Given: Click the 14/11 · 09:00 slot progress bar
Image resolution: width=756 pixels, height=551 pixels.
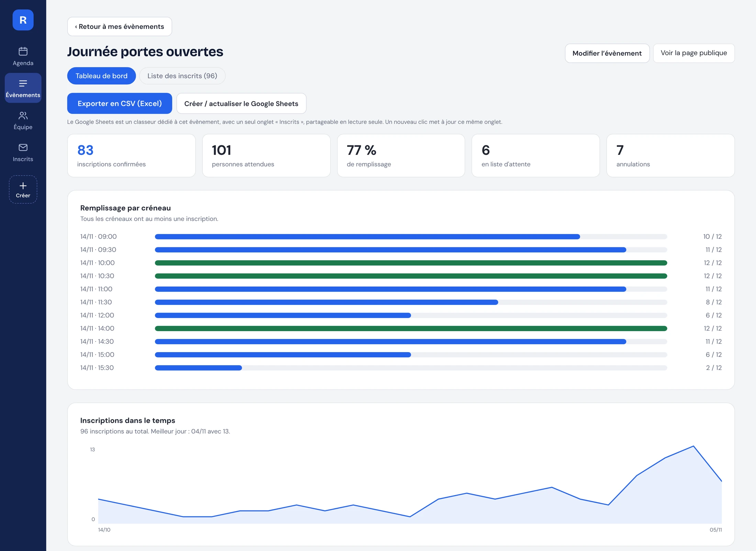Looking at the screenshot, I should coord(411,237).
